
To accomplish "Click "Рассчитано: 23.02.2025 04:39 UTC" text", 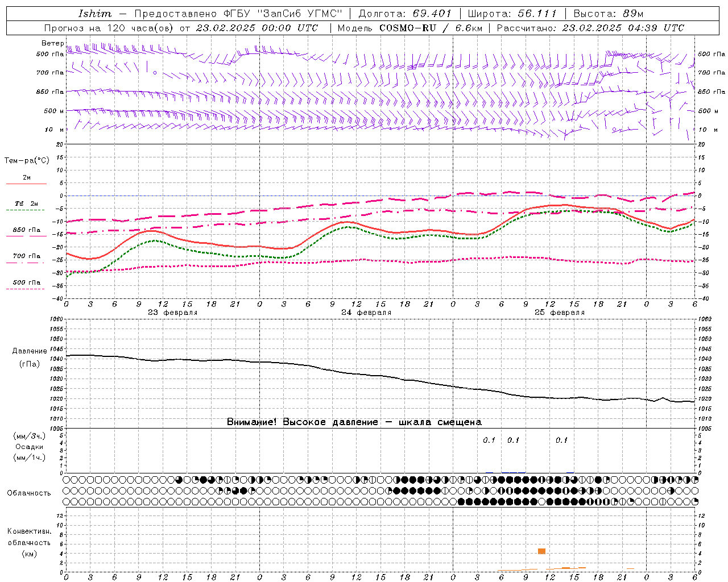I will click(x=590, y=28).
